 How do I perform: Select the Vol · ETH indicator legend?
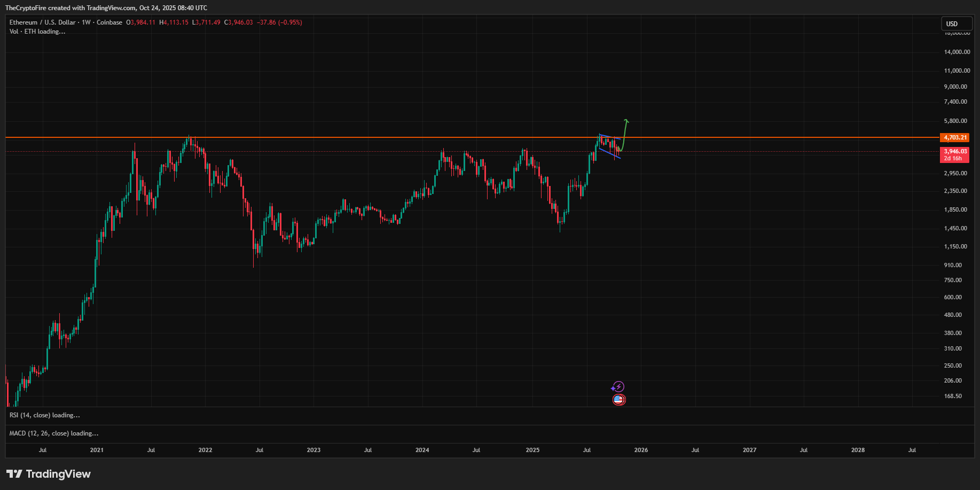37,32
